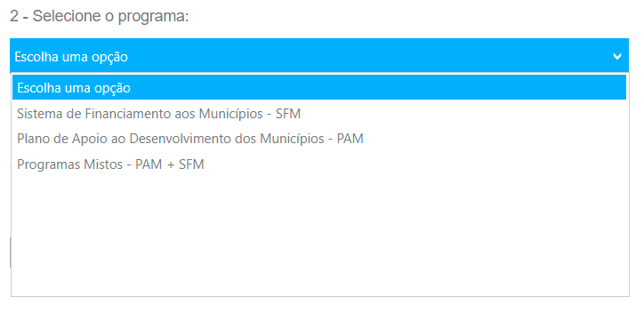Select highlighted 'Escolha uma opção' list entry
The height and width of the screenshot is (321, 644).
point(319,87)
